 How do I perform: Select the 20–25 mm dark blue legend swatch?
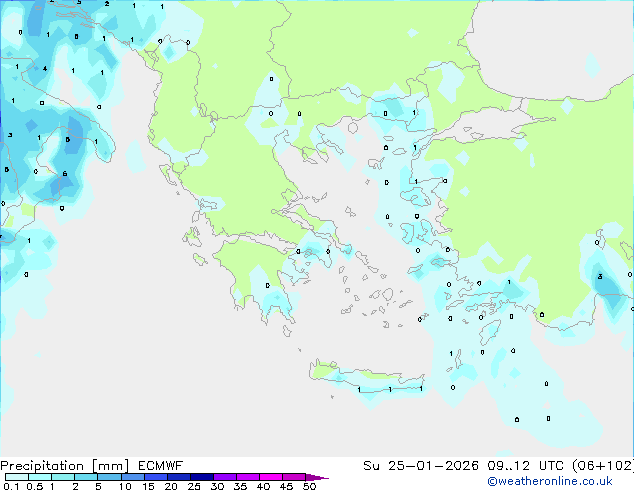coord(179,477)
